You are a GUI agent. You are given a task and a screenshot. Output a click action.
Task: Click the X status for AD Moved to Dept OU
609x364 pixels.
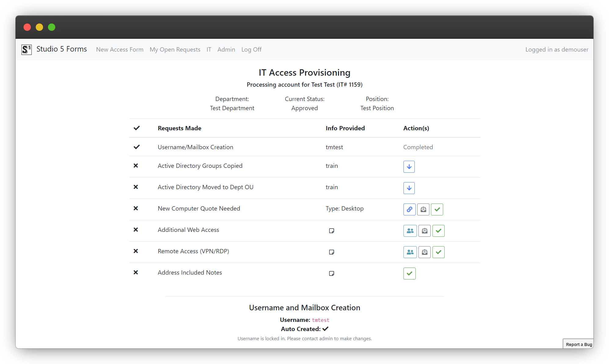pos(136,187)
